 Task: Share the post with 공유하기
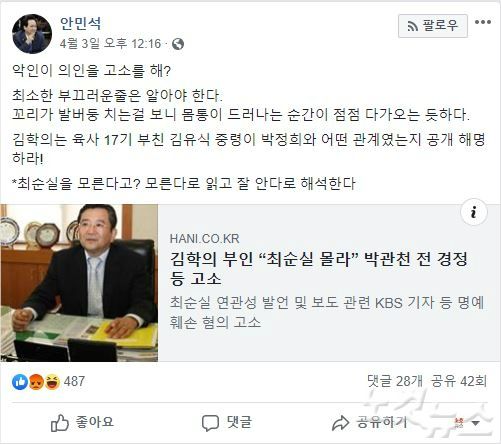tap(370, 423)
